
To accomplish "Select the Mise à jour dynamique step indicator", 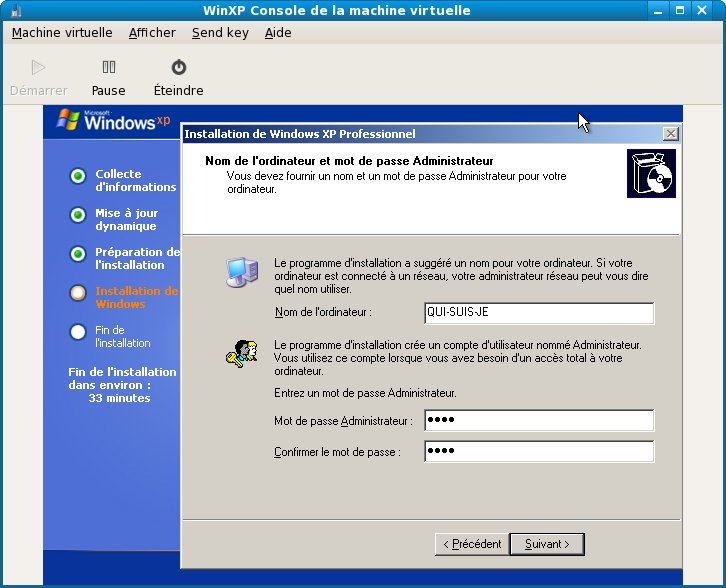I will [78, 215].
